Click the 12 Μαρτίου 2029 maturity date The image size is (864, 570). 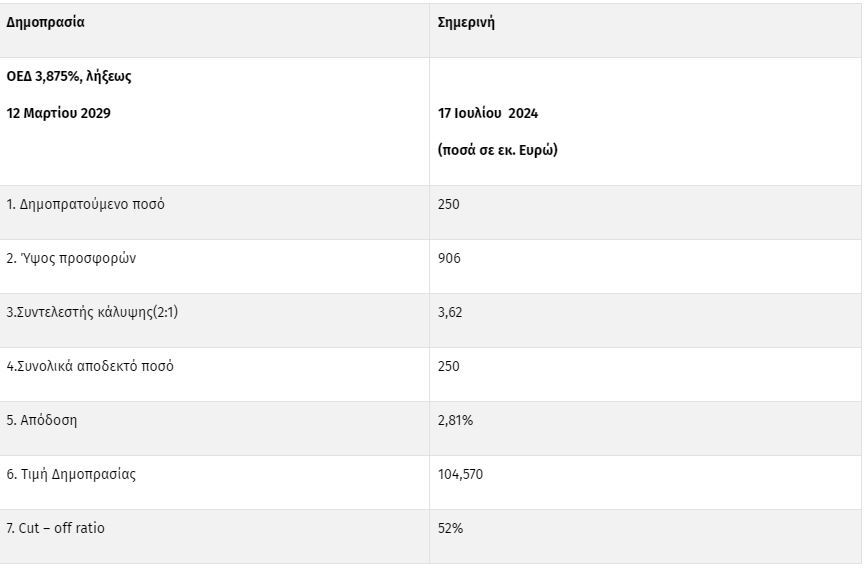click(58, 113)
